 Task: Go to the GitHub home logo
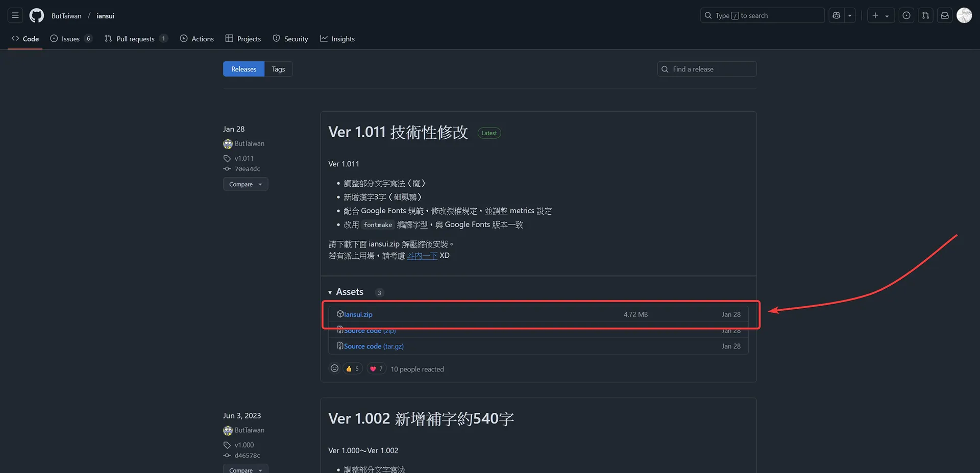pos(37,15)
